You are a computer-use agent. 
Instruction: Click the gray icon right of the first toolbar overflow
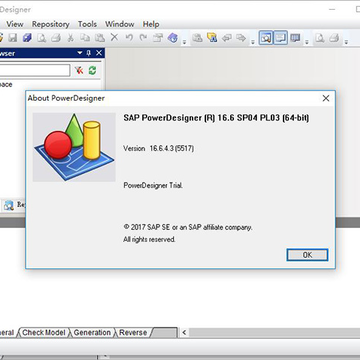point(197,38)
